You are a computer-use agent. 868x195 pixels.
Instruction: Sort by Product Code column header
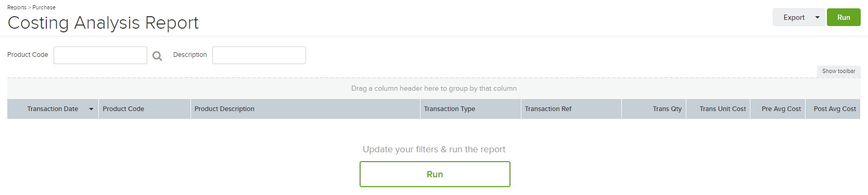click(x=123, y=109)
